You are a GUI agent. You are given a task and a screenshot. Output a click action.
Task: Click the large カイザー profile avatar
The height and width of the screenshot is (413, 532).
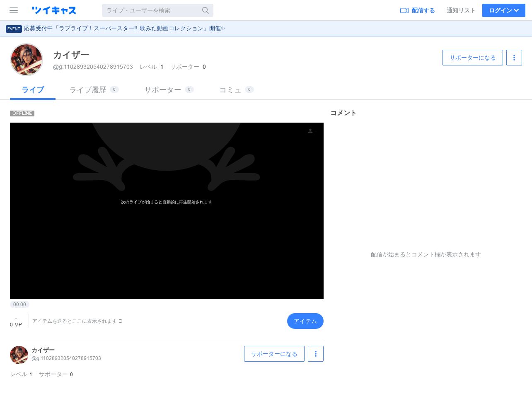[x=27, y=60]
